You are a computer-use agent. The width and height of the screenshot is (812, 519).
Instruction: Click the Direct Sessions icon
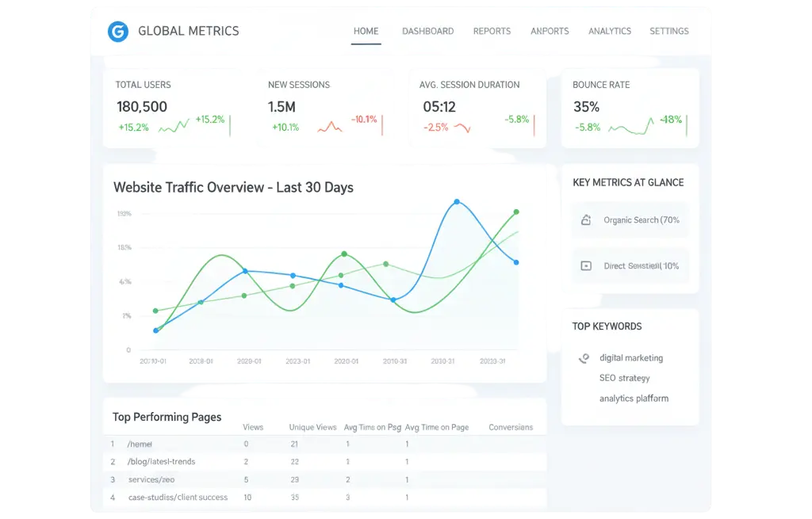click(586, 266)
